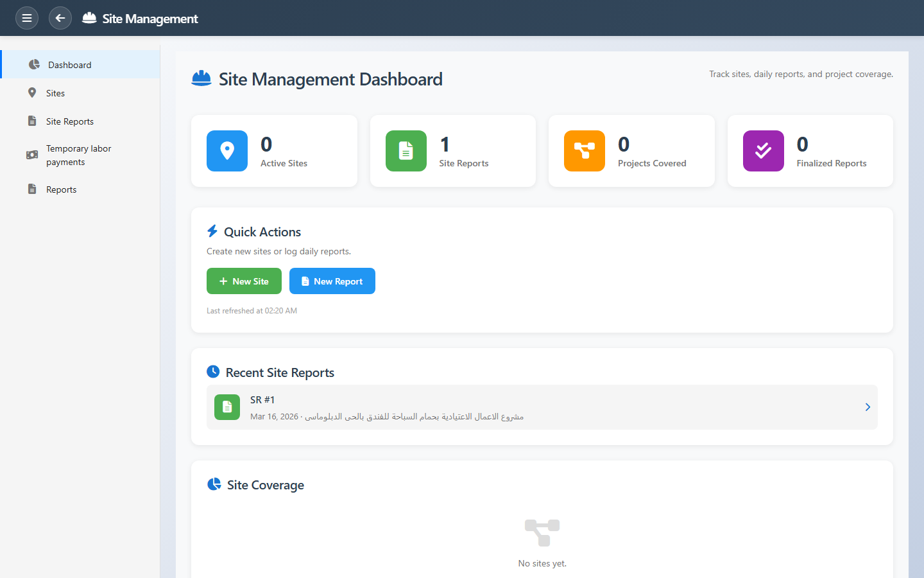Toggle the hamburger menu button
The width and height of the screenshot is (924, 578).
(x=27, y=18)
